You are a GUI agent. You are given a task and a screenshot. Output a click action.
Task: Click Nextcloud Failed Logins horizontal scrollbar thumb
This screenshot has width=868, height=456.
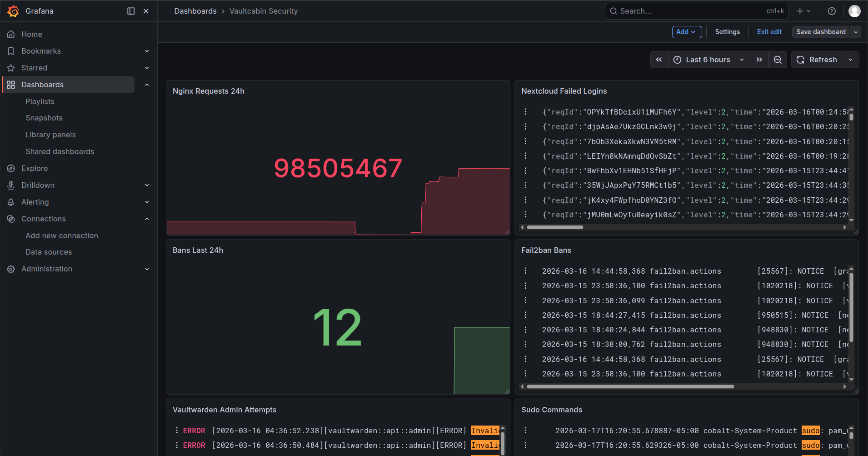[x=555, y=227]
